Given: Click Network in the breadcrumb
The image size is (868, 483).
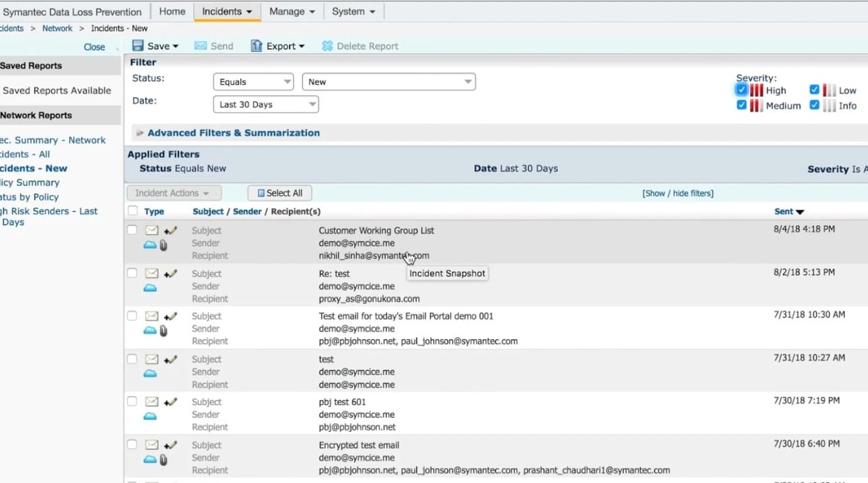Looking at the screenshot, I should coord(57,28).
